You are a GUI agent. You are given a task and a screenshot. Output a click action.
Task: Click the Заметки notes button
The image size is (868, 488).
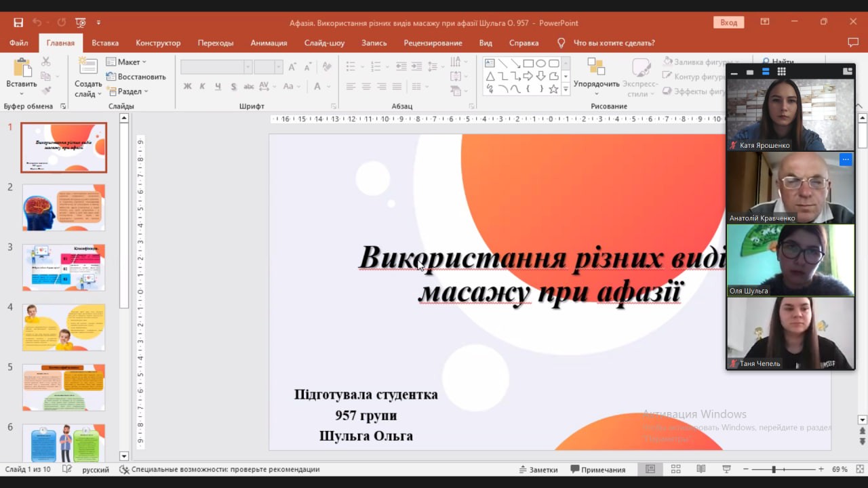click(x=538, y=469)
